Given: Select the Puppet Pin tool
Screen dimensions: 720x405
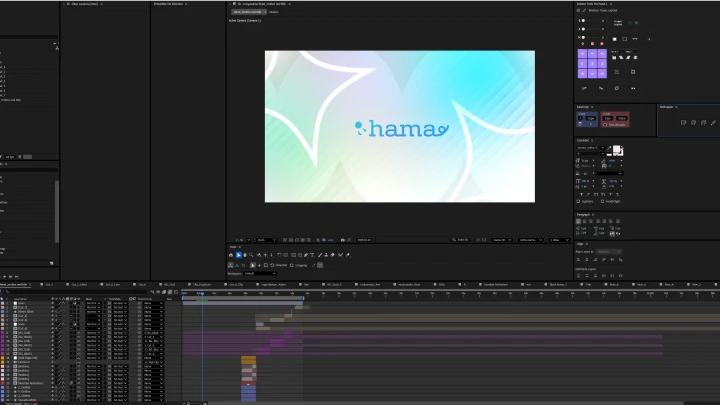Looking at the screenshot, I should tap(348, 255).
